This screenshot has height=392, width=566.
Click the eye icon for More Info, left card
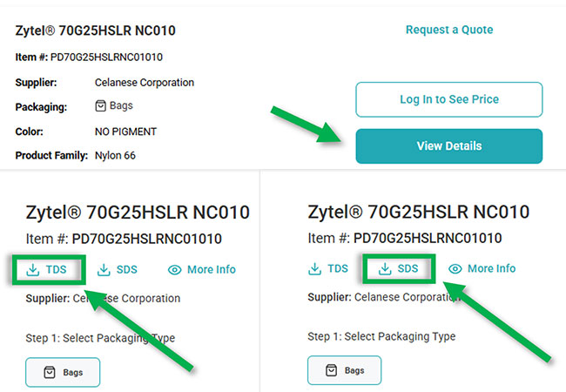(x=175, y=270)
